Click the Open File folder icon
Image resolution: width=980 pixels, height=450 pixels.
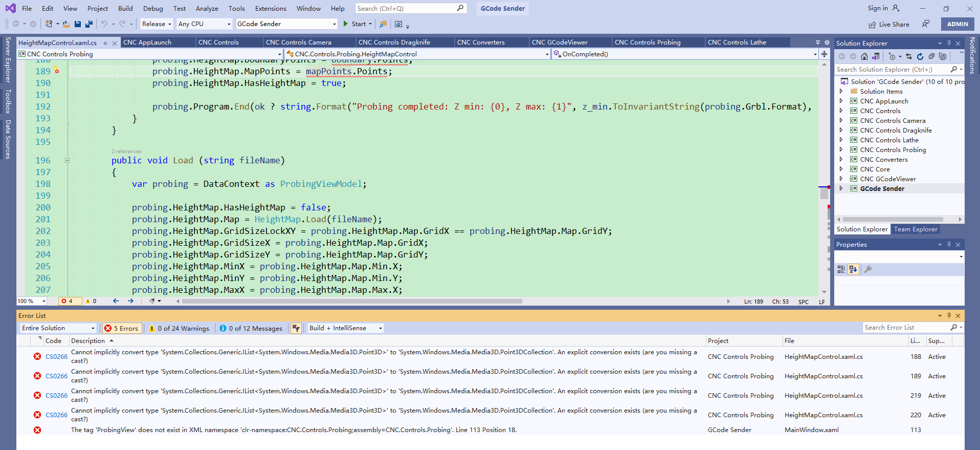[66, 24]
